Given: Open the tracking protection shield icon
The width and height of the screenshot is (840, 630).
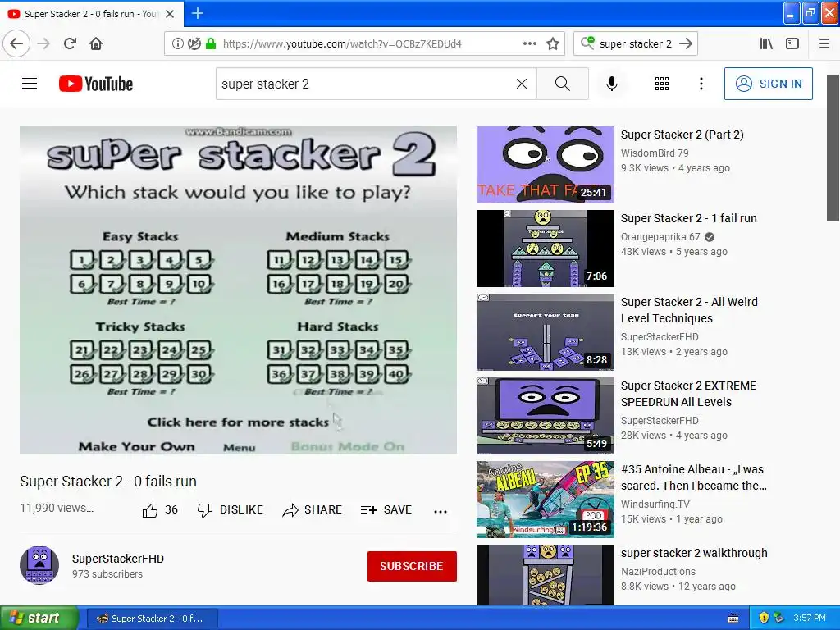Looking at the screenshot, I should (194, 44).
